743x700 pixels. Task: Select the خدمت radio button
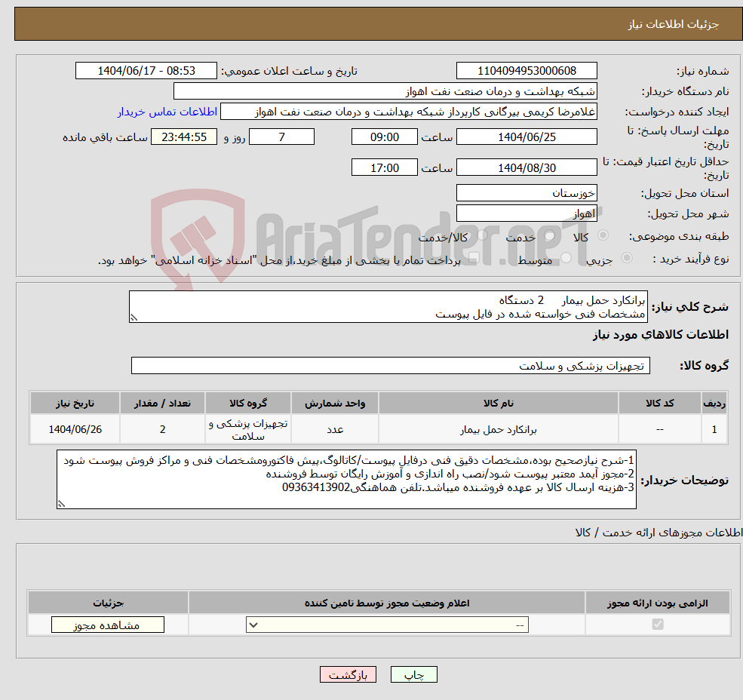548,236
